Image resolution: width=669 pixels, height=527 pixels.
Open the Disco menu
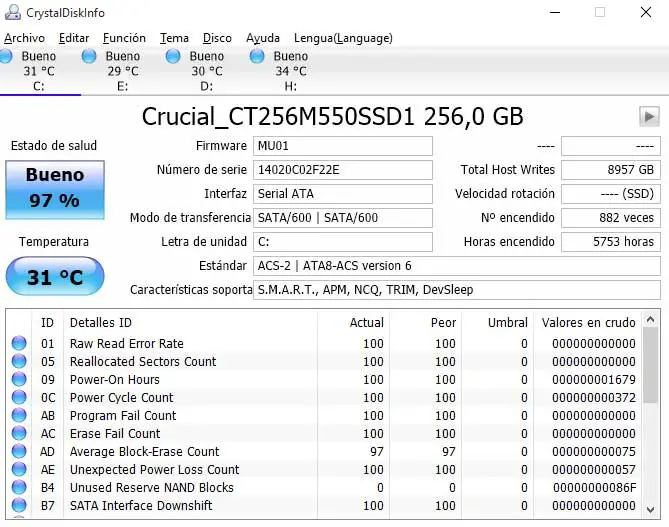click(x=217, y=38)
